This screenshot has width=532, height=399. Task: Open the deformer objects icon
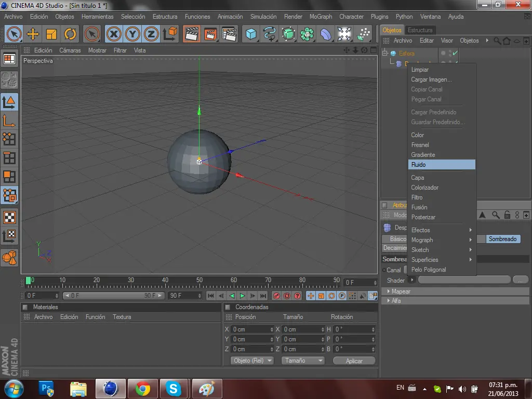326,34
